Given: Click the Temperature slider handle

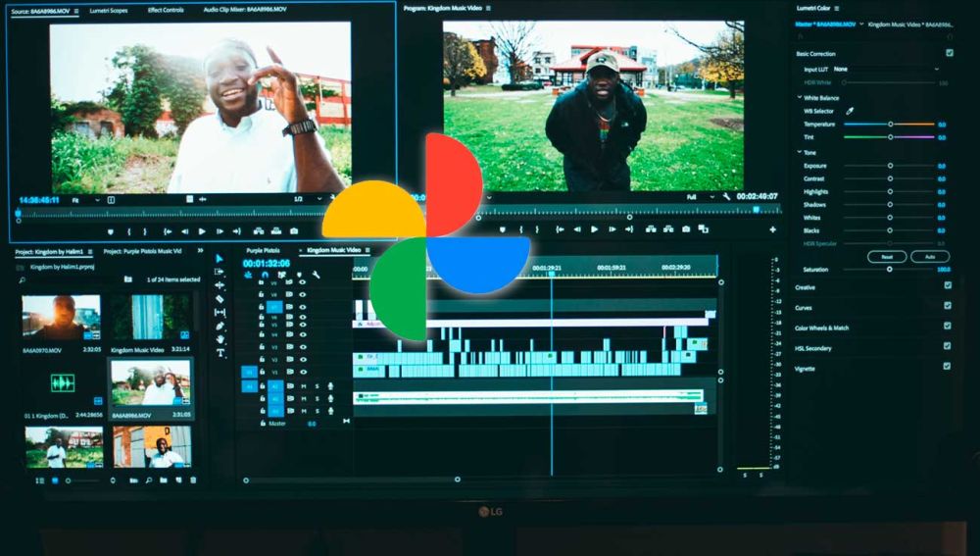Looking at the screenshot, I should pos(891,125).
